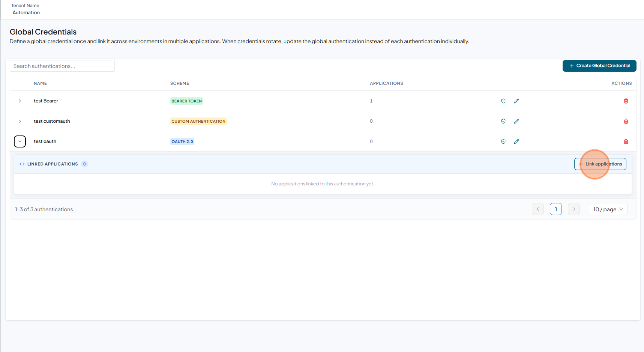
Task: Click the ACTIONS column header
Action: click(621, 83)
